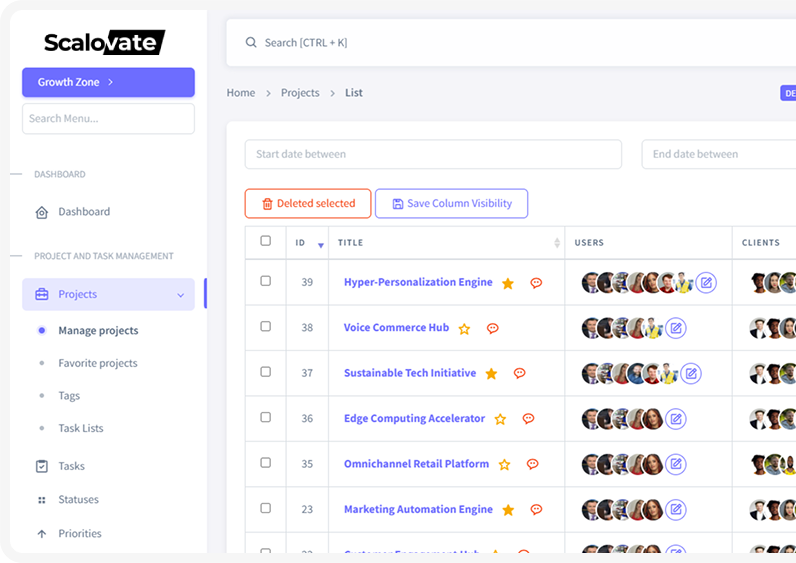Click the edit users icon in row 37
This screenshot has height=563, width=796.
click(691, 373)
